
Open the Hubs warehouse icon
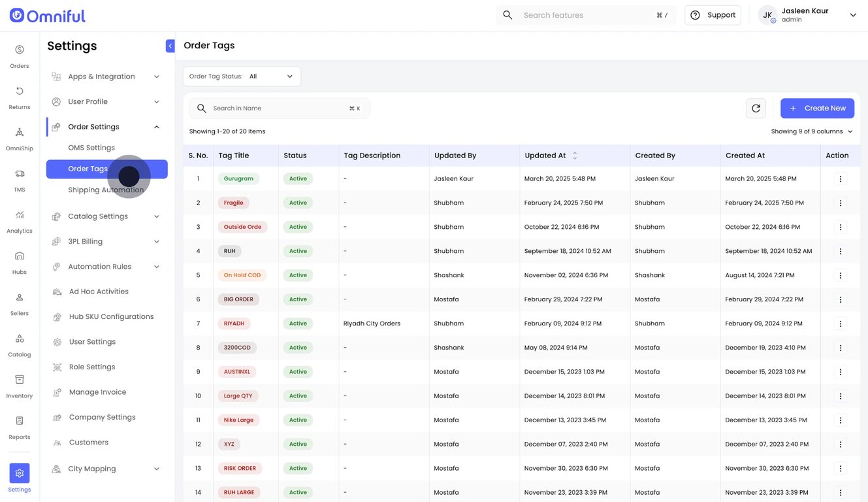[20, 256]
